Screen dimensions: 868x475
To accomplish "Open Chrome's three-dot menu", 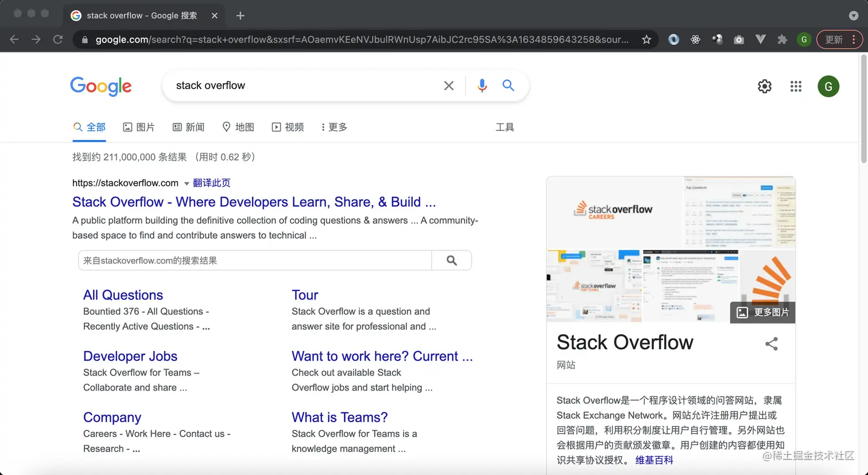I will point(855,39).
